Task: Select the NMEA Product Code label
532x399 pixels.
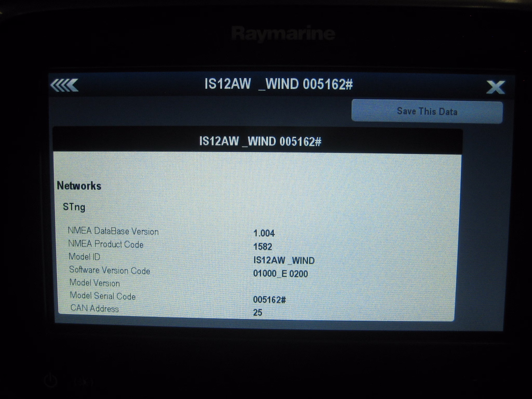Action: [106, 244]
